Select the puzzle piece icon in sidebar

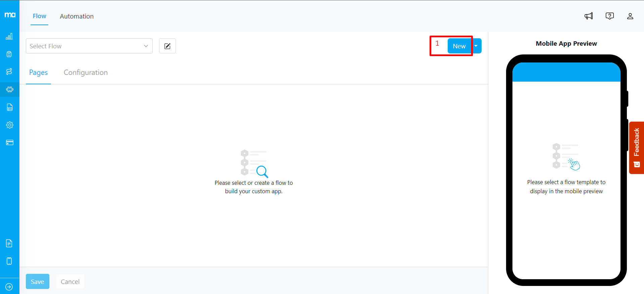(x=9, y=89)
